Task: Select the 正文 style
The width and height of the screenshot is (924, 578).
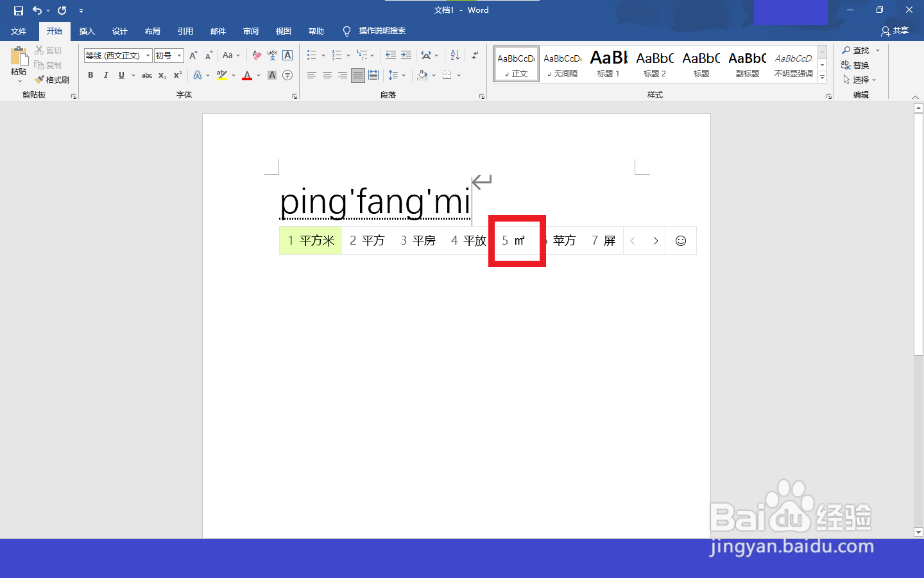Action: 517,64
